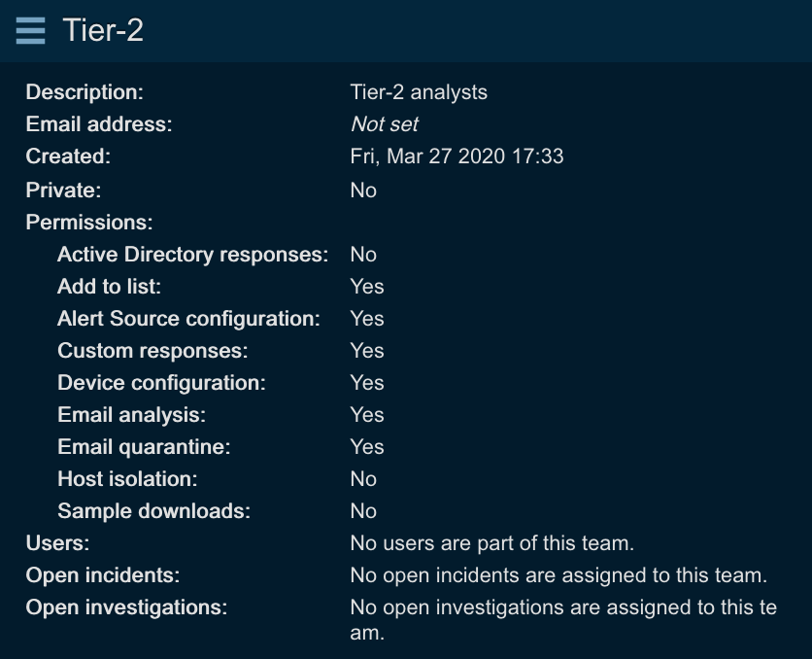
Task: Click the 'Sample downloads' permission label
Action: pyautogui.click(x=153, y=511)
